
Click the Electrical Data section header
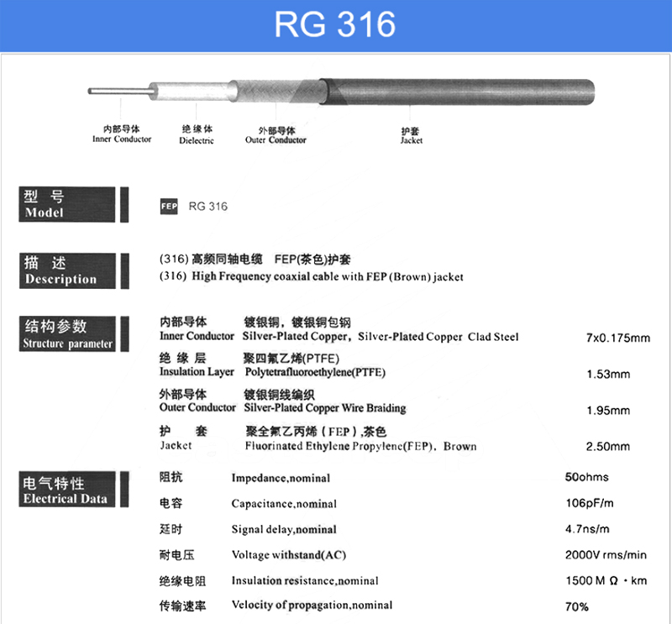click(69, 490)
